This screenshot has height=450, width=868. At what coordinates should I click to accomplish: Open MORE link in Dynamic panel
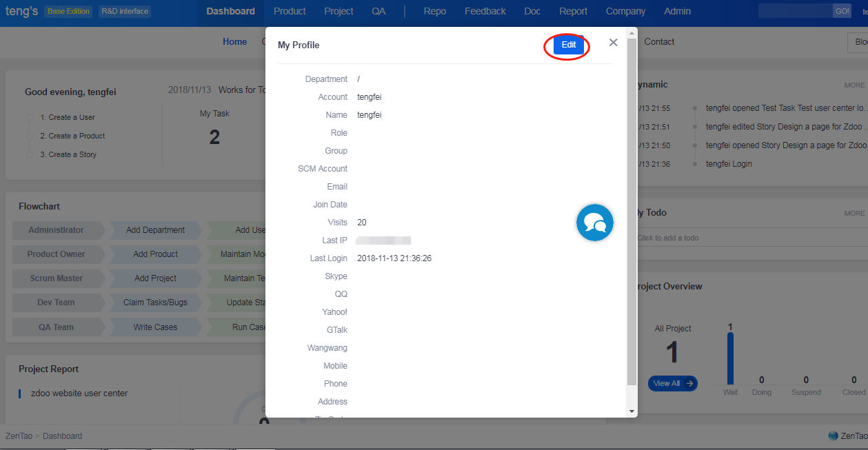point(854,85)
